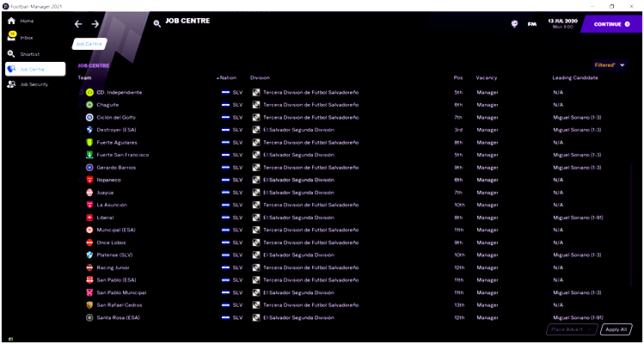Go forward with the right arrow
The height and width of the screenshot is (344, 644).
(x=95, y=24)
